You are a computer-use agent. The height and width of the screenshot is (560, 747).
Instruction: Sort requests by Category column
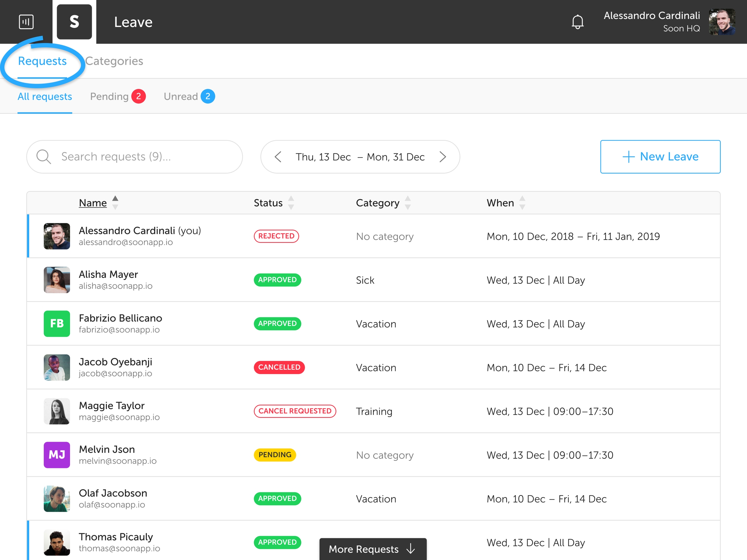click(x=377, y=203)
